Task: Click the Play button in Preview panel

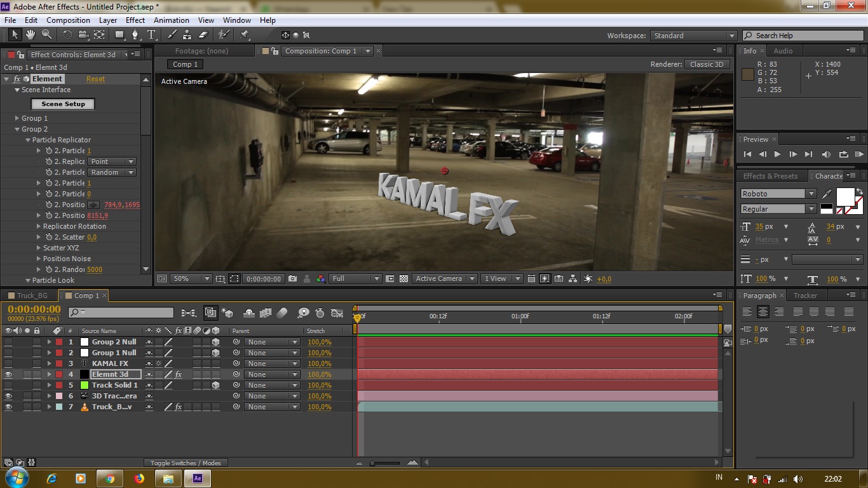Action: (x=777, y=154)
